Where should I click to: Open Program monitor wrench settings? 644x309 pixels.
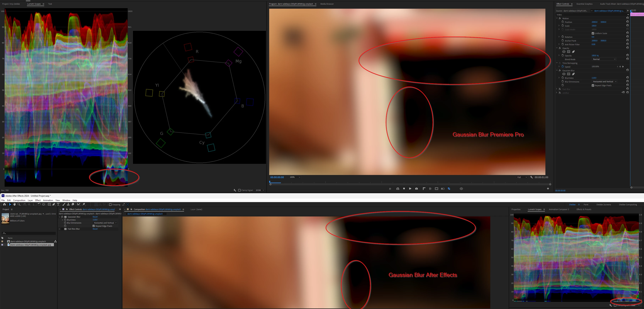coord(532,177)
